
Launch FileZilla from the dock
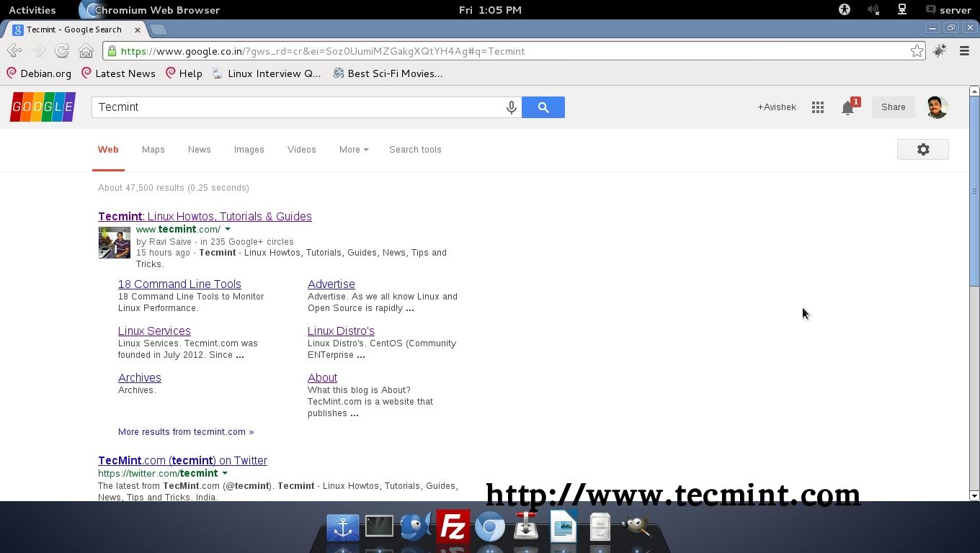453,528
